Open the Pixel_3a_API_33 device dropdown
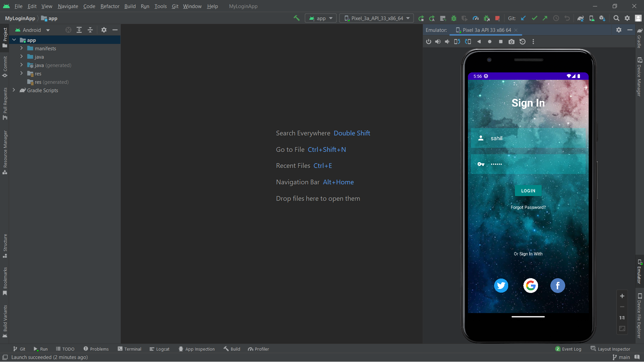The image size is (644, 362). pyautogui.click(x=376, y=18)
